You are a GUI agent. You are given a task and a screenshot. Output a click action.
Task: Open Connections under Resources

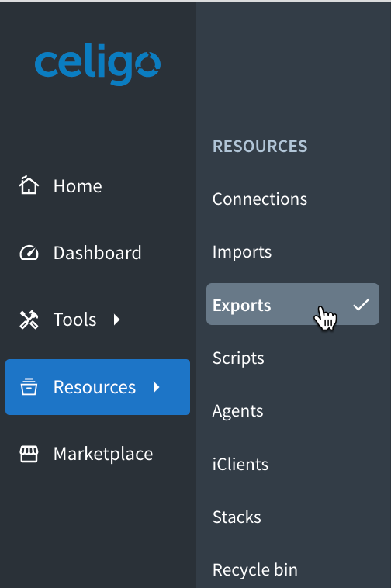[260, 199]
